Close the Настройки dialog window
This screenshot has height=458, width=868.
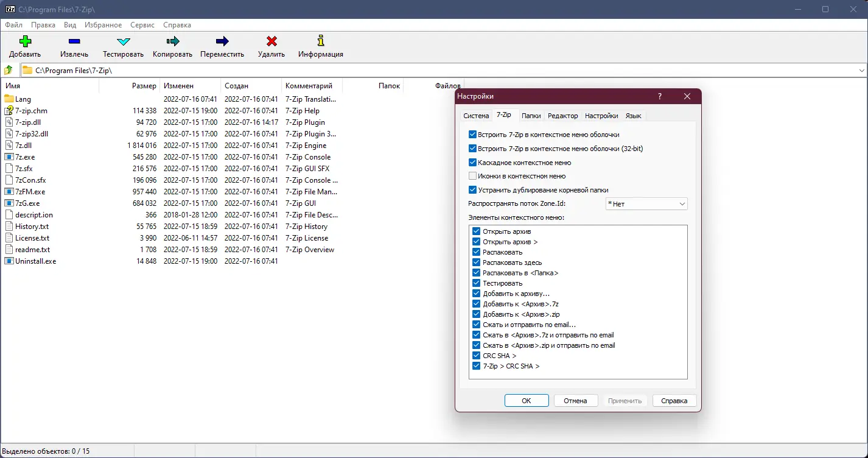coord(687,96)
